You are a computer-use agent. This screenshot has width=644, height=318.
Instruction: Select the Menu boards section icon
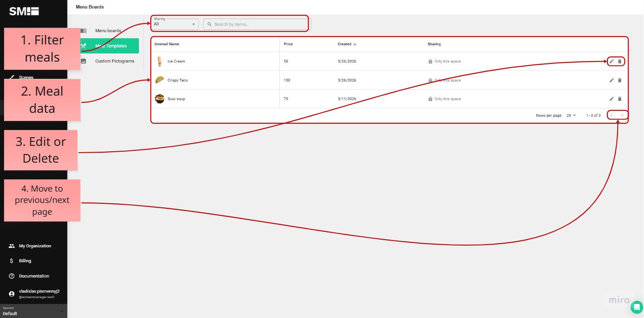tap(83, 30)
